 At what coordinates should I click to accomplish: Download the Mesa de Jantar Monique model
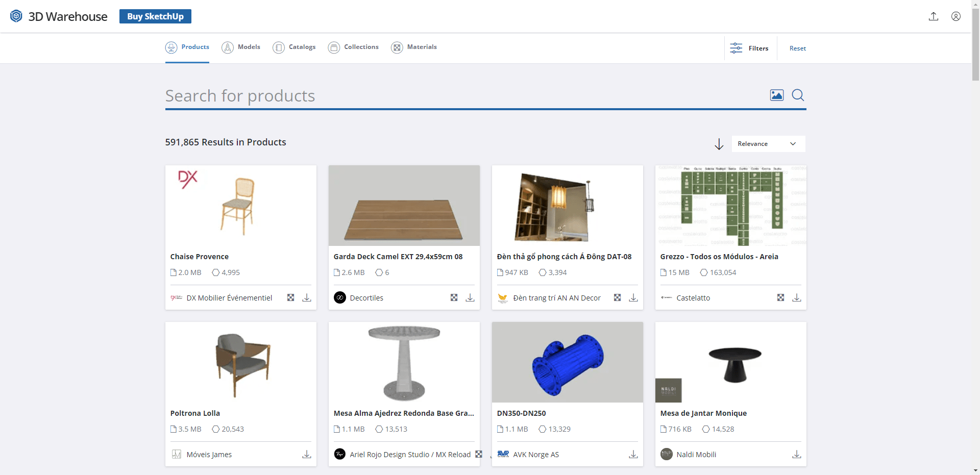(797, 454)
